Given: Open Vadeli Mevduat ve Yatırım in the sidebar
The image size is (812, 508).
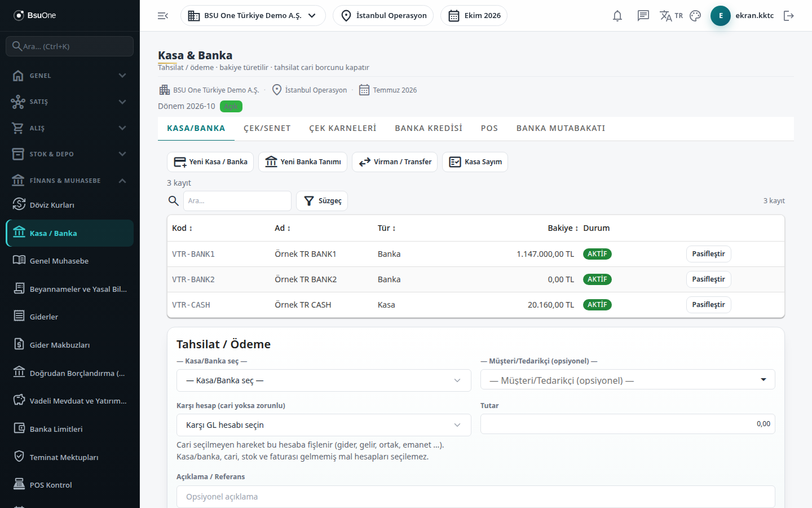Looking at the screenshot, I should pyautogui.click(x=70, y=401).
